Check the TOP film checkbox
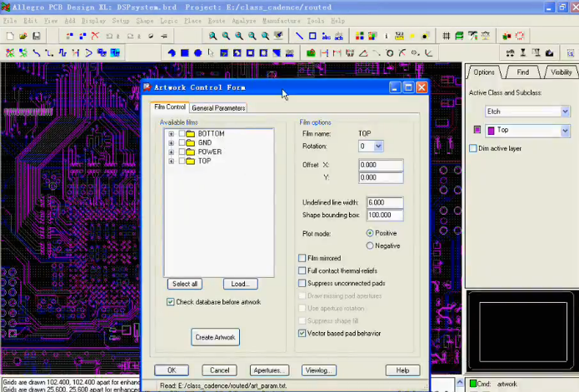579x392 pixels. [182, 161]
